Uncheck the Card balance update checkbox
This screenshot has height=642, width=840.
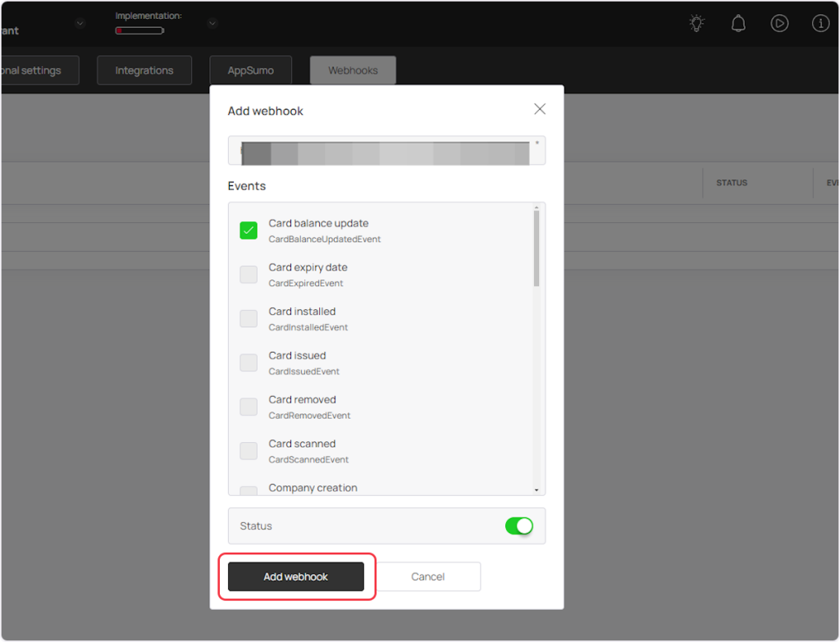pos(249,230)
